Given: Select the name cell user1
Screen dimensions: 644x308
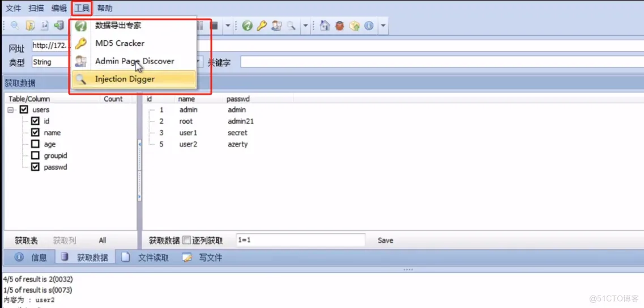Looking at the screenshot, I should coord(188,133).
